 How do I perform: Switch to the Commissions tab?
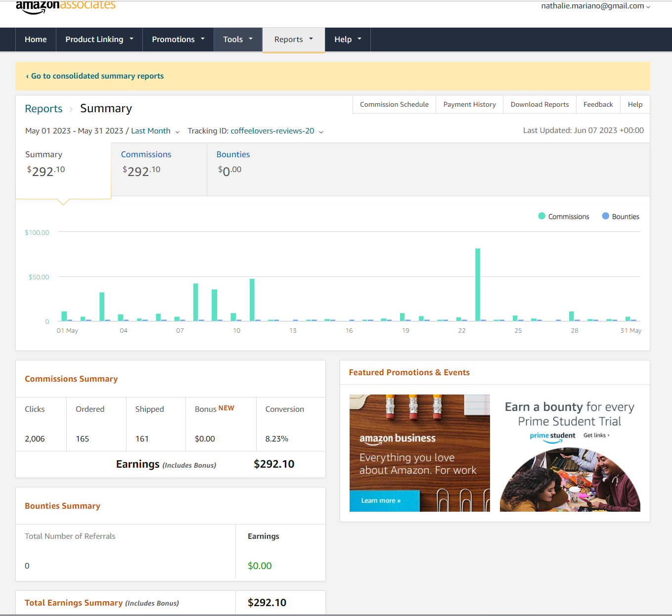click(x=159, y=170)
